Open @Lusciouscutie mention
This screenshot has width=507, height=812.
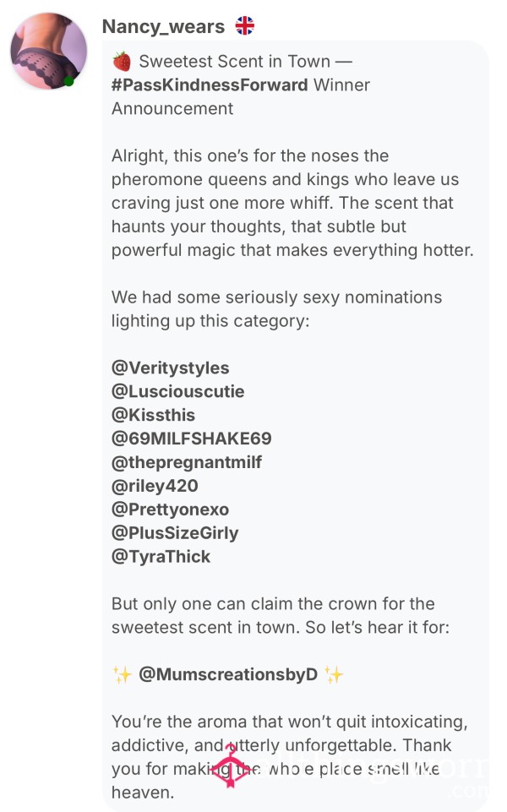pyautogui.click(x=177, y=391)
